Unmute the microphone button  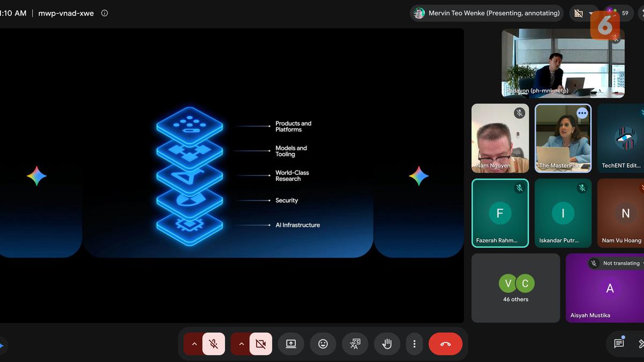214,344
